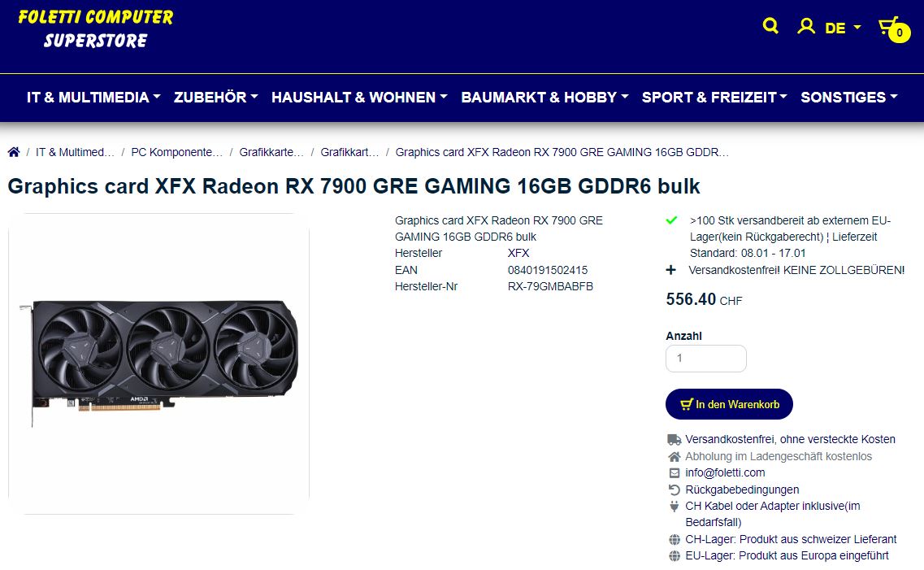Open the SONSTIGES menu

[848, 98]
